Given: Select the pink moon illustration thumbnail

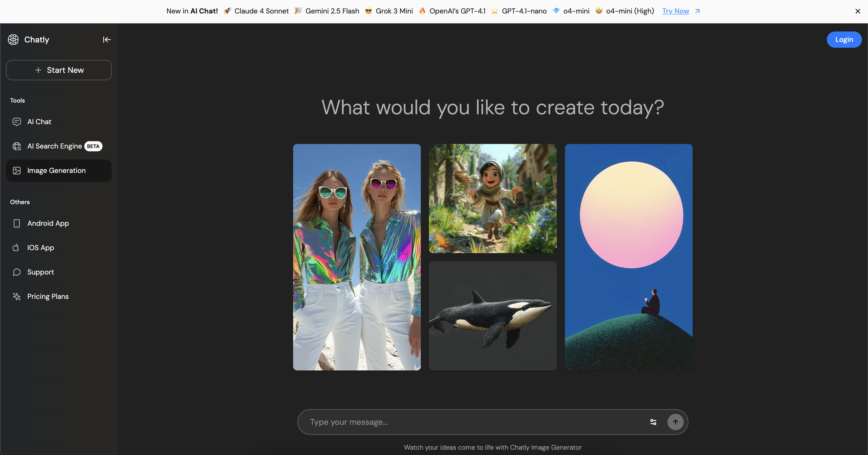Looking at the screenshot, I should 628,257.
